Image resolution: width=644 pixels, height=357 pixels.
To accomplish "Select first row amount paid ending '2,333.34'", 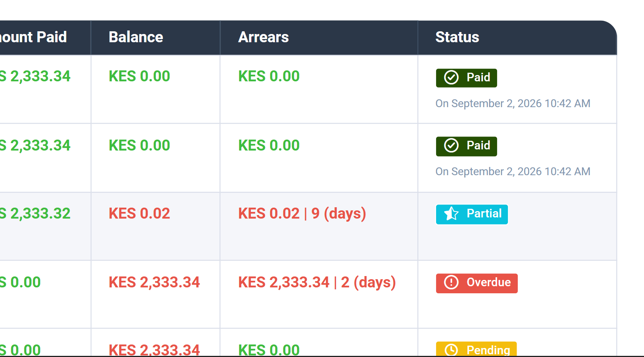I will click(x=35, y=76).
